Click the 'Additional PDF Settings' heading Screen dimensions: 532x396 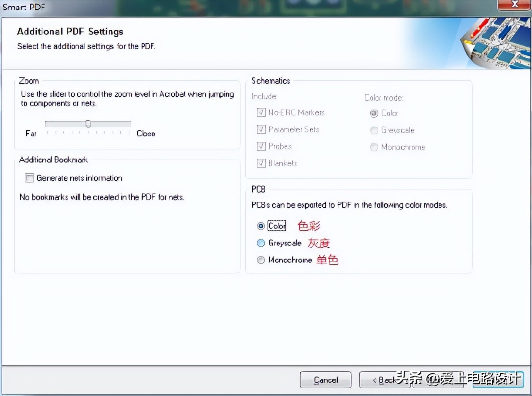click(x=70, y=32)
